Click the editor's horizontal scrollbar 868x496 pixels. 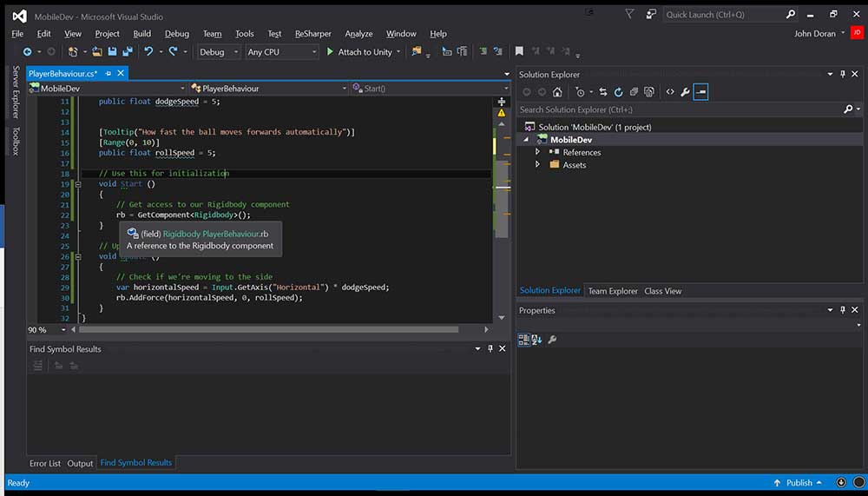267,330
